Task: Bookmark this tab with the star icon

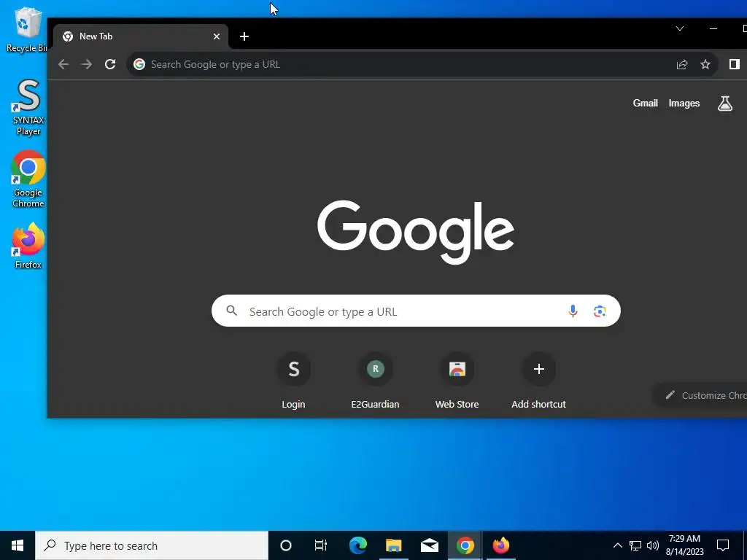Action: (x=705, y=64)
